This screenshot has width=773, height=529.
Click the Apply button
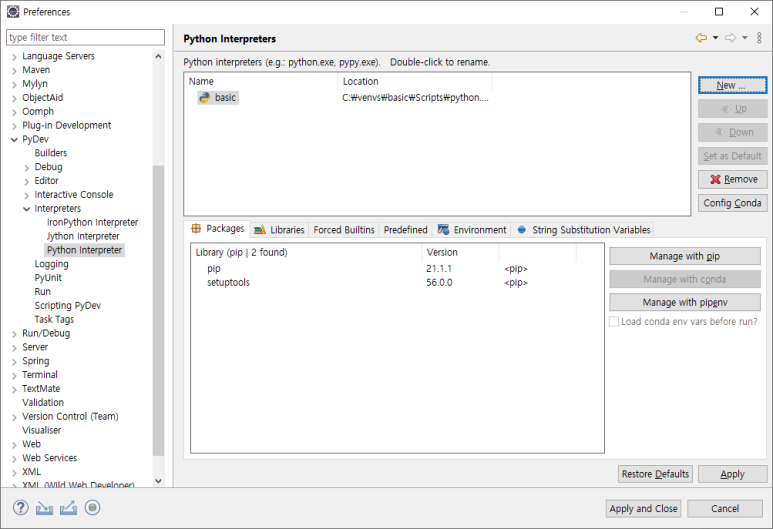(733, 474)
